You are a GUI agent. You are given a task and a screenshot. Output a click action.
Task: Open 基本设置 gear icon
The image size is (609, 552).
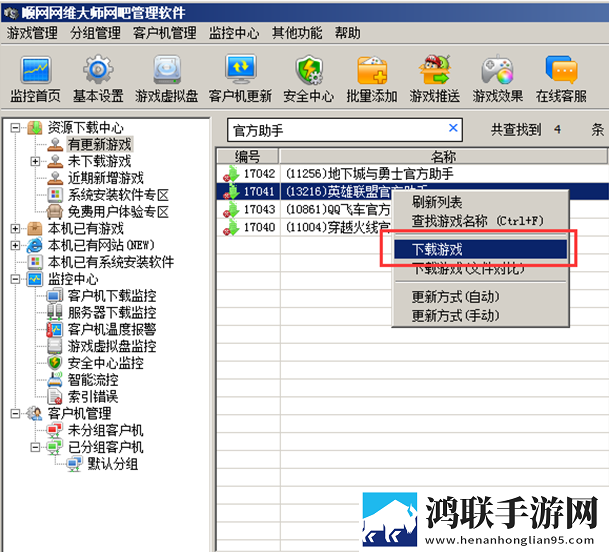pos(98,70)
